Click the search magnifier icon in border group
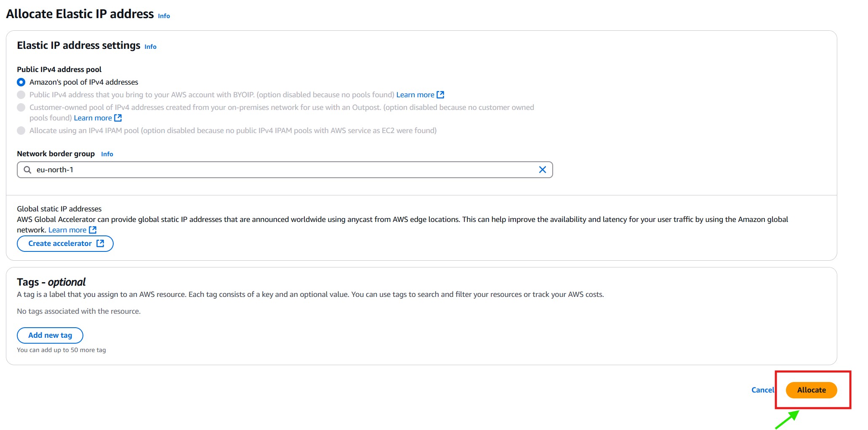 (27, 170)
